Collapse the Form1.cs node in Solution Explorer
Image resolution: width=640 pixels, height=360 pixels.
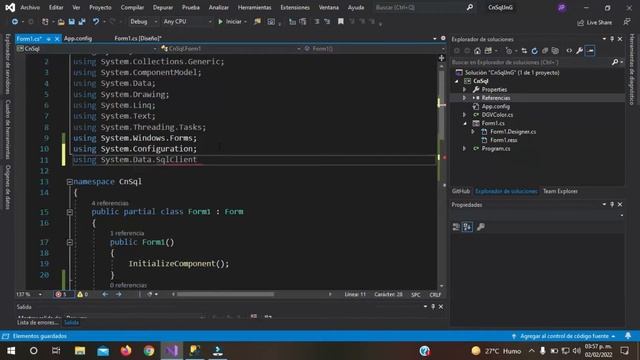pos(464,123)
